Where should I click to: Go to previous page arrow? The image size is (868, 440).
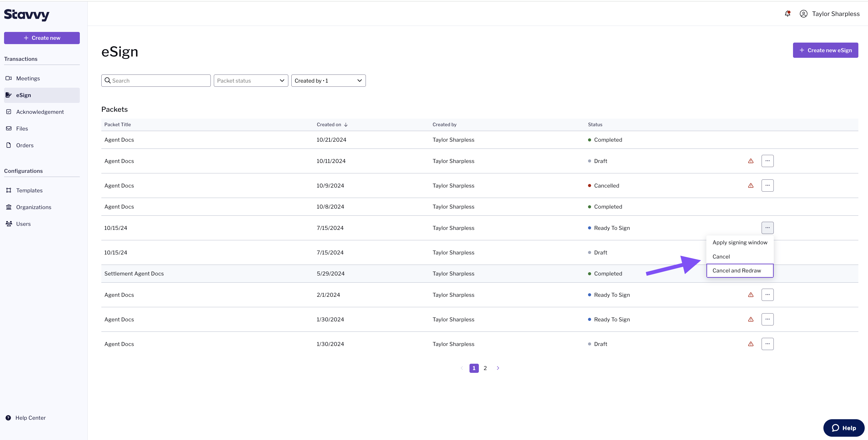(x=462, y=368)
